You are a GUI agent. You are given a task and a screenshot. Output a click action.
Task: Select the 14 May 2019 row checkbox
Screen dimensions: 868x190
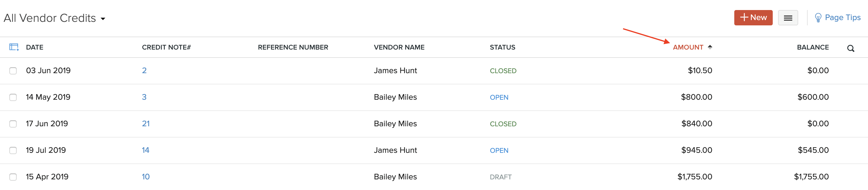click(x=13, y=97)
